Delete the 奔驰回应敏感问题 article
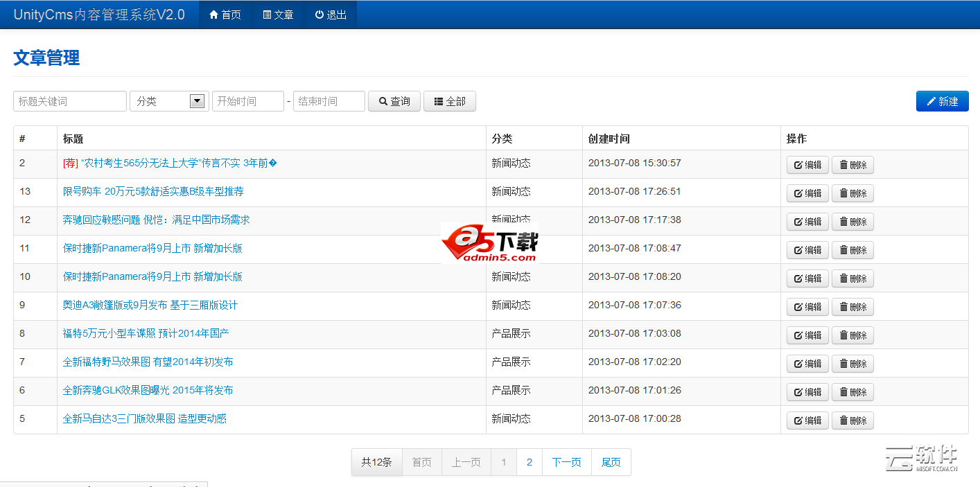This screenshot has width=980, height=487. (x=852, y=222)
